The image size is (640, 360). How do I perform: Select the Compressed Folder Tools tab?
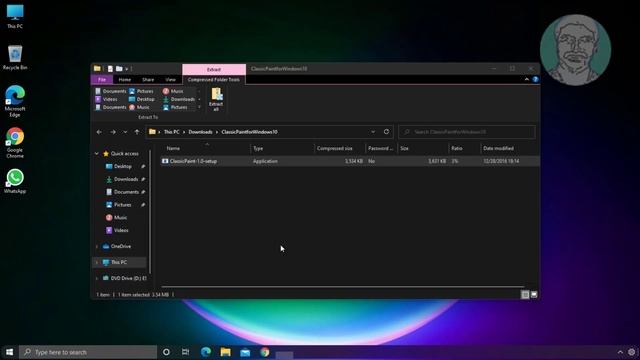click(x=213, y=80)
